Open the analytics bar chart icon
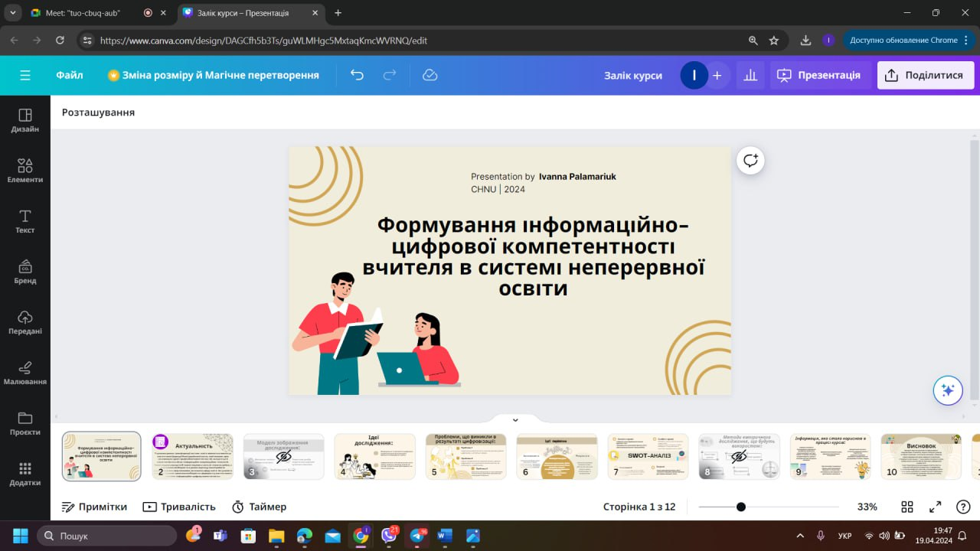Image resolution: width=980 pixels, height=551 pixels. (x=750, y=75)
